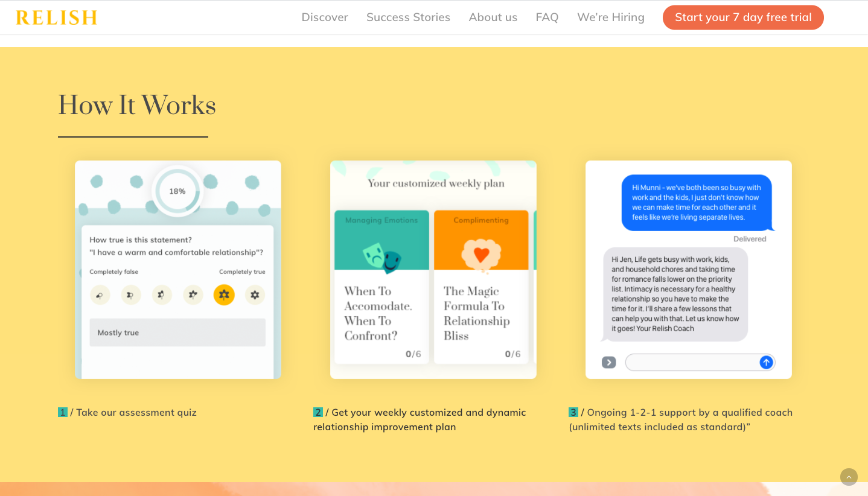The width and height of the screenshot is (868, 496).
Task: Click the number 1 step badge
Action: (x=63, y=412)
